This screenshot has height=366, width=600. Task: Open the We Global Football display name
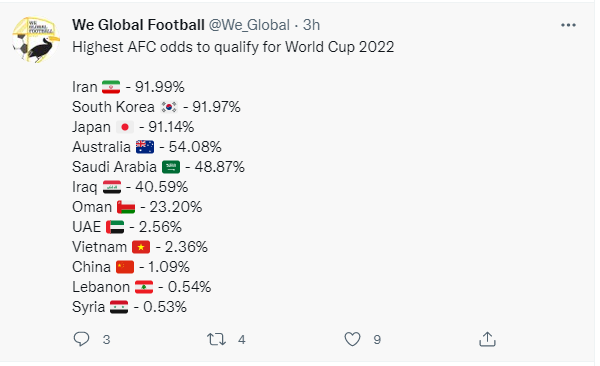click(138, 25)
